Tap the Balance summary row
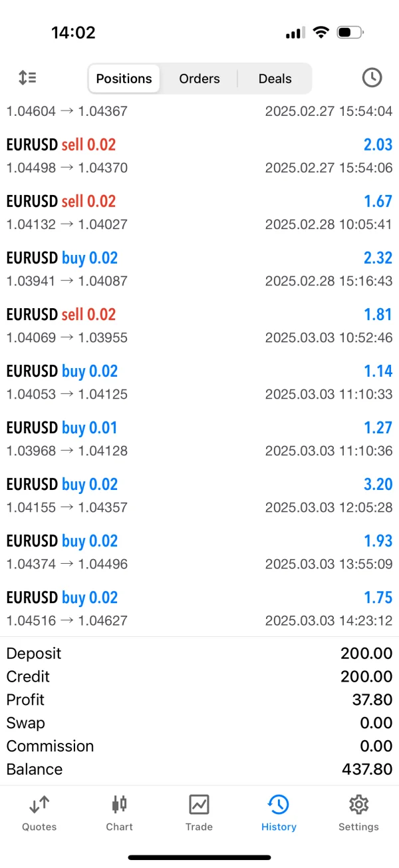This screenshot has width=399, height=868. pyautogui.click(x=199, y=769)
